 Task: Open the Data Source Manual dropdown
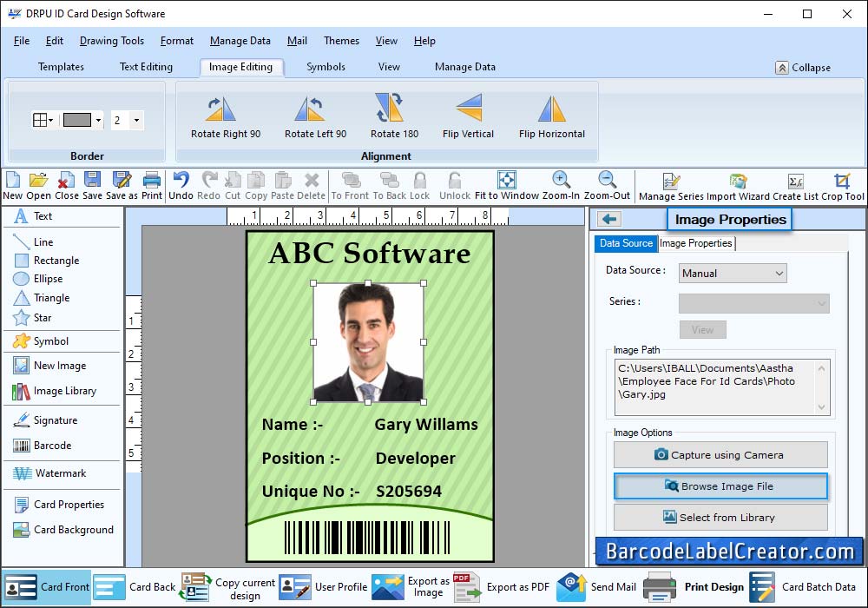click(x=733, y=274)
